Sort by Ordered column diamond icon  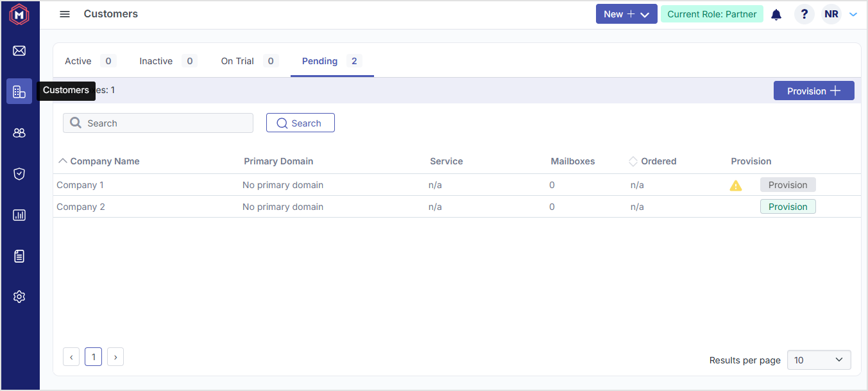point(633,162)
